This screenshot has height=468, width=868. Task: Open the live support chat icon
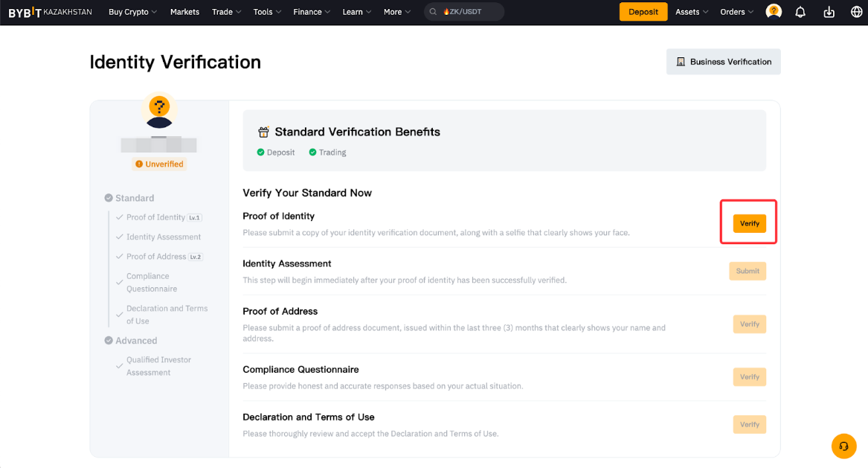[x=843, y=446]
